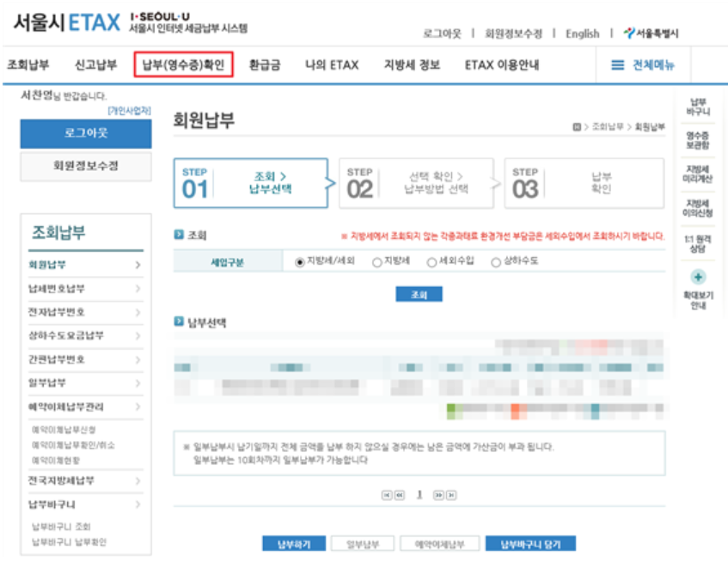728x569 pixels.
Task: Open 영수증 보관함 in right quick menu
Action: tap(698, 140)
